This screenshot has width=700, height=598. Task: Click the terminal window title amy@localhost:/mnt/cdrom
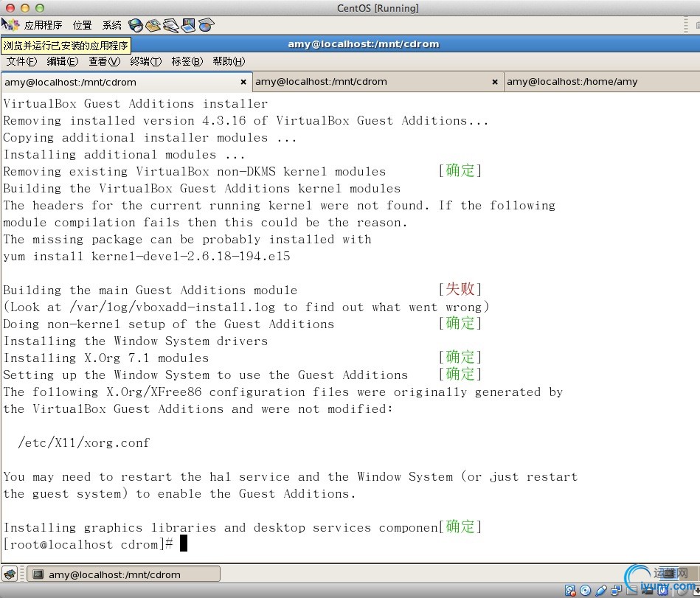pos(364,44)
